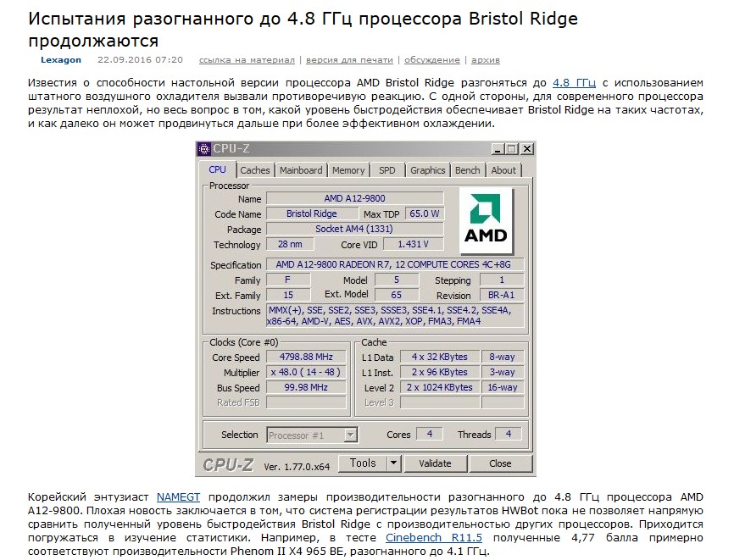Expand the Processor #1 selection combo box
734x560 pixels.
[350, 435]
